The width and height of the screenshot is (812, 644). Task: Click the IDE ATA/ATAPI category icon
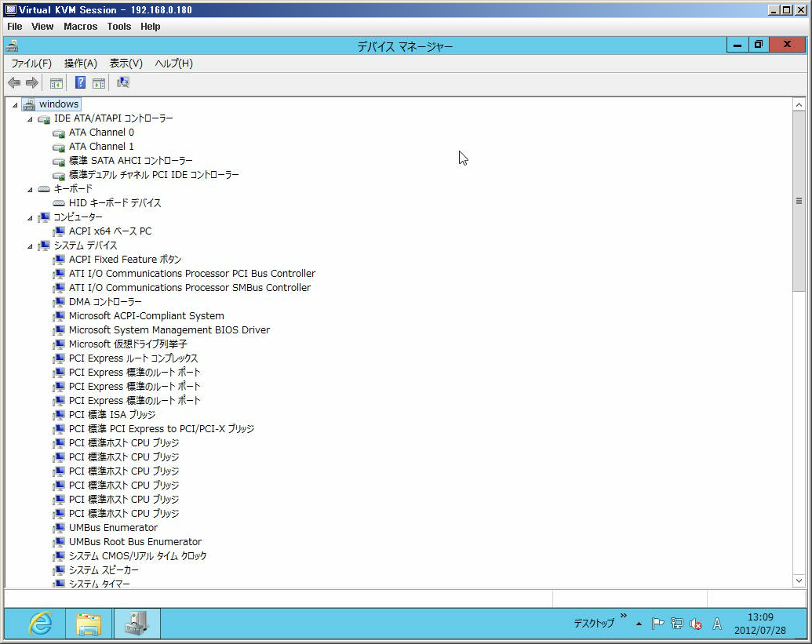pos(45,119)
